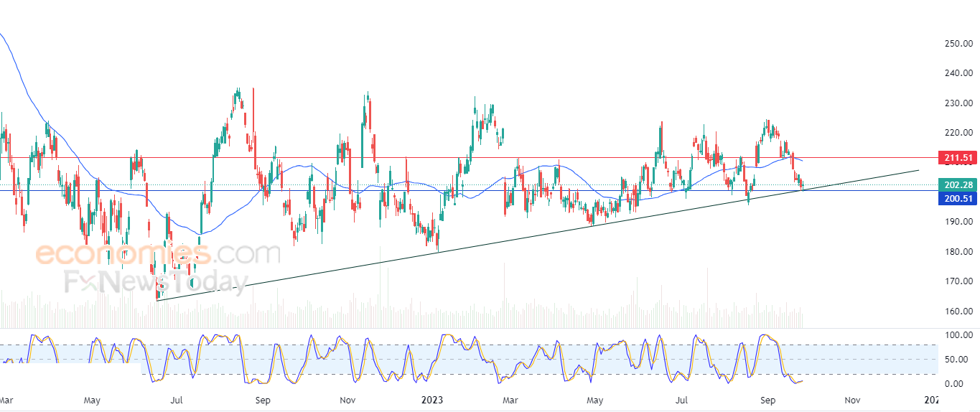Screen dimensions: 980x412
Task: Click the 180.00 price axis value
Action: (959, 252)
